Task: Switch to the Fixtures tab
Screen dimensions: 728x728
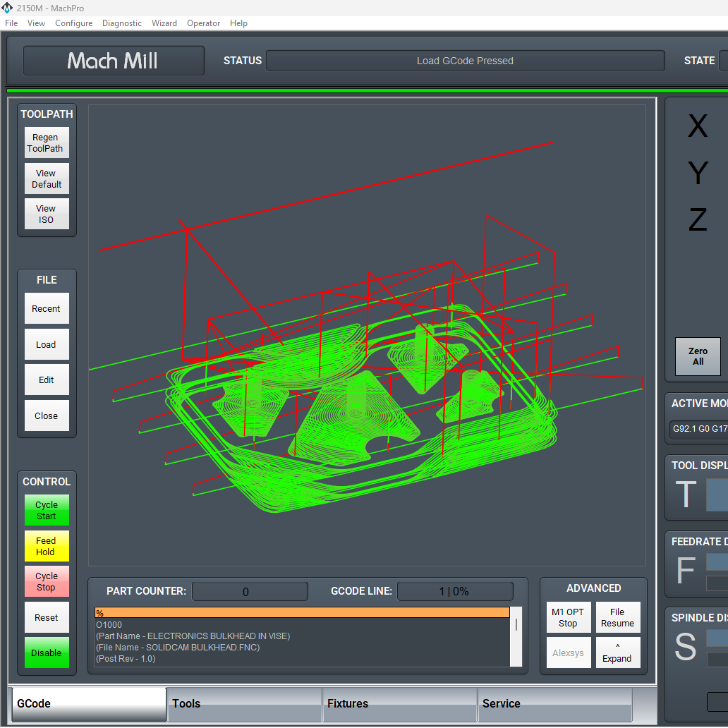Action: (399, 704)
